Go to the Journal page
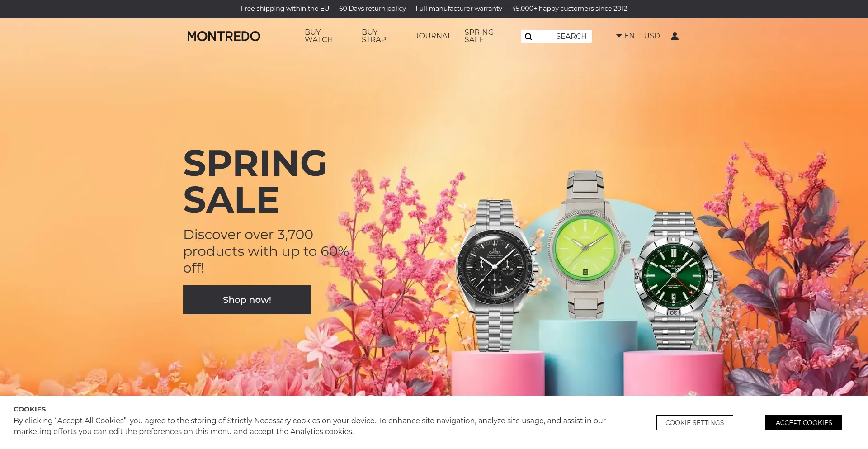This screenshot has height=449, width=868. point(433,36)
